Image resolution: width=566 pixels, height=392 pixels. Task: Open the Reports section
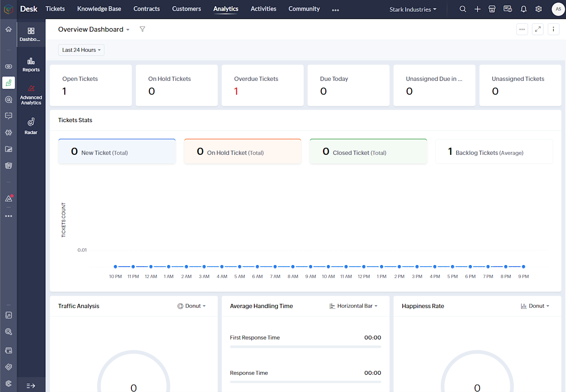pos(31,65)
